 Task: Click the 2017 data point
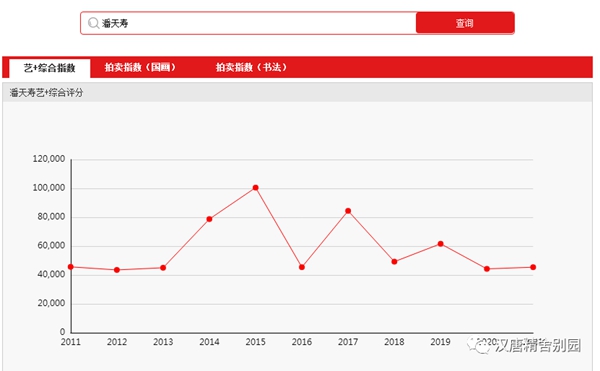point(348,211)
